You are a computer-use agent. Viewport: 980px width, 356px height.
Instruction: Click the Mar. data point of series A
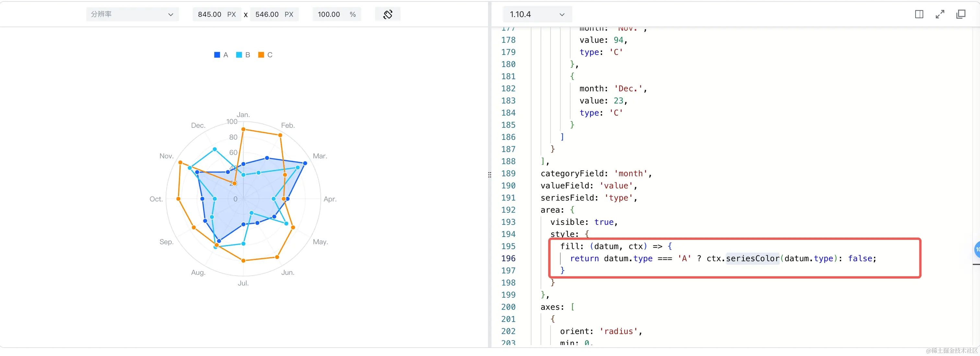coord(305,163)
